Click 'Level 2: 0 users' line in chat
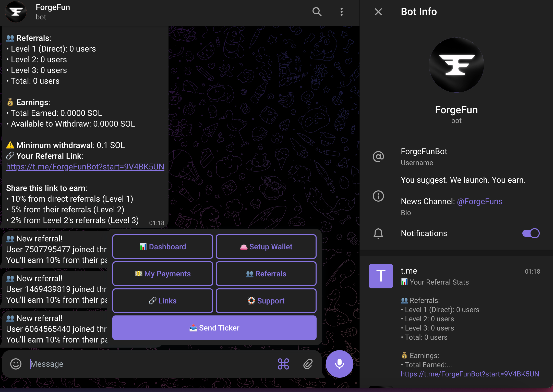 [x=37, y=59]
